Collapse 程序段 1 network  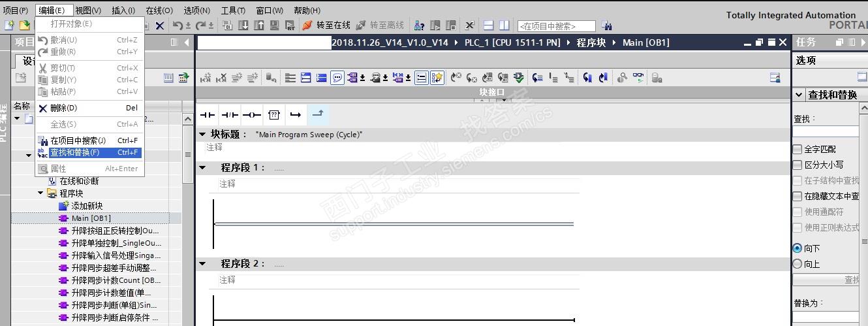202,168
